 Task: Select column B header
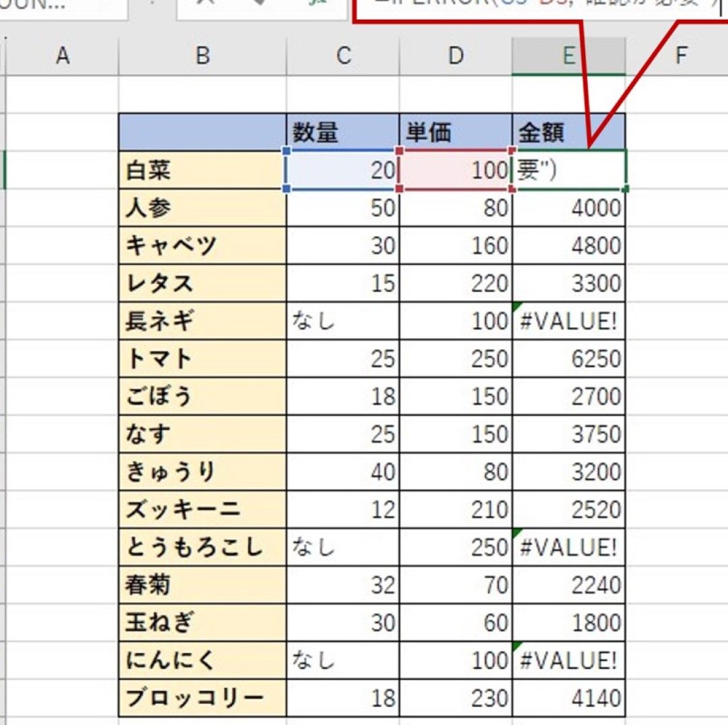[x=202, y=56]
